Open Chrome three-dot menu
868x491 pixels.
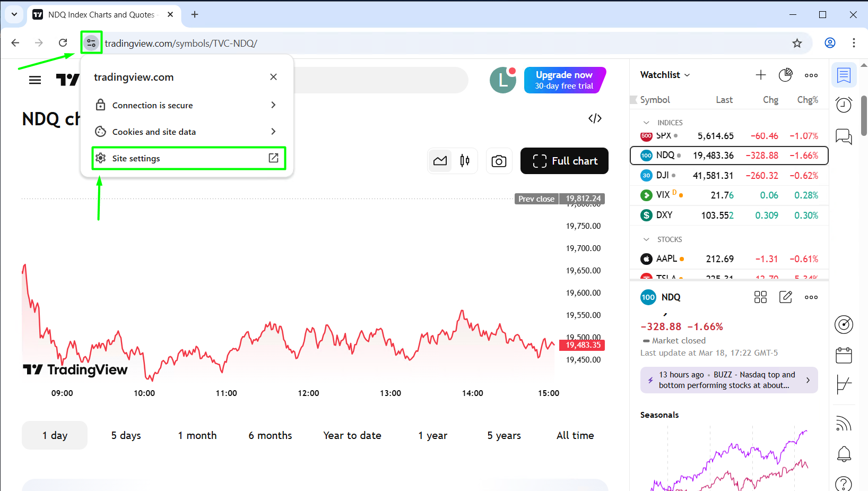(x=854, y=43)
